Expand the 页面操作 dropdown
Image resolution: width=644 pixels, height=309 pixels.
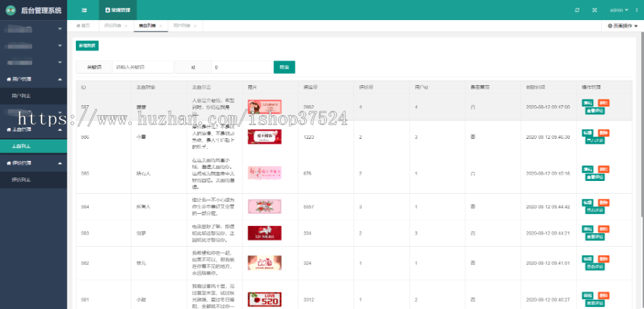pos(621,26)
